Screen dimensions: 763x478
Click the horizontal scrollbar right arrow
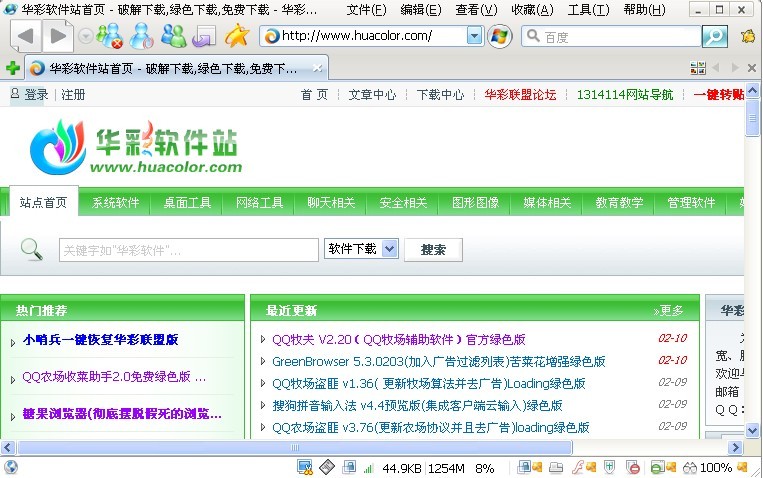tap(735, 447)
